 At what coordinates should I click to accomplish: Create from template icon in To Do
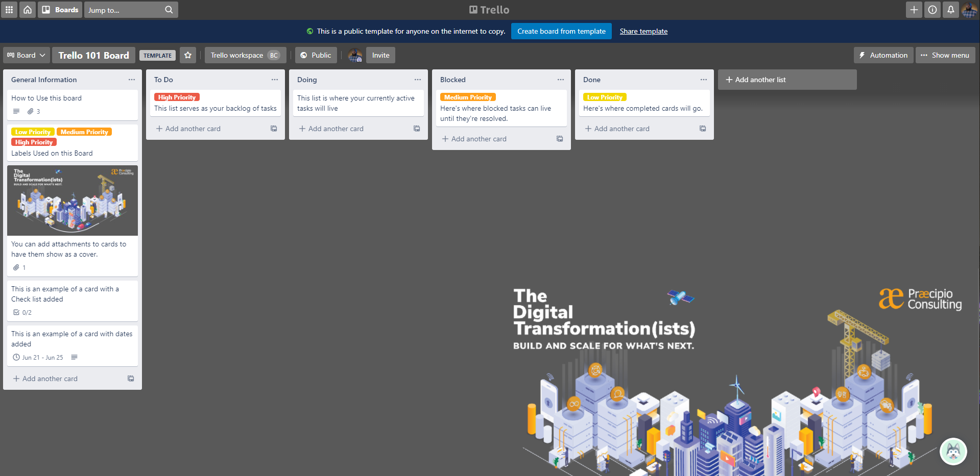point(274,129)
